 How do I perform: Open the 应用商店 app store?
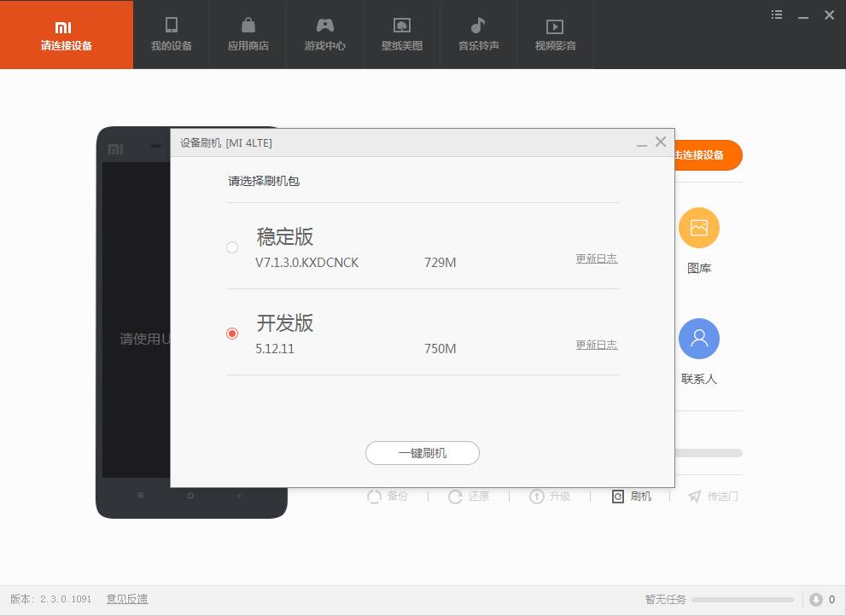[x=248, y=34]
